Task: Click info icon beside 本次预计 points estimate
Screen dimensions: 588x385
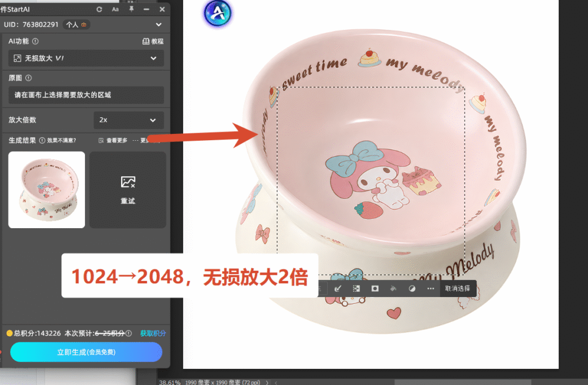Action: point(129,333)
